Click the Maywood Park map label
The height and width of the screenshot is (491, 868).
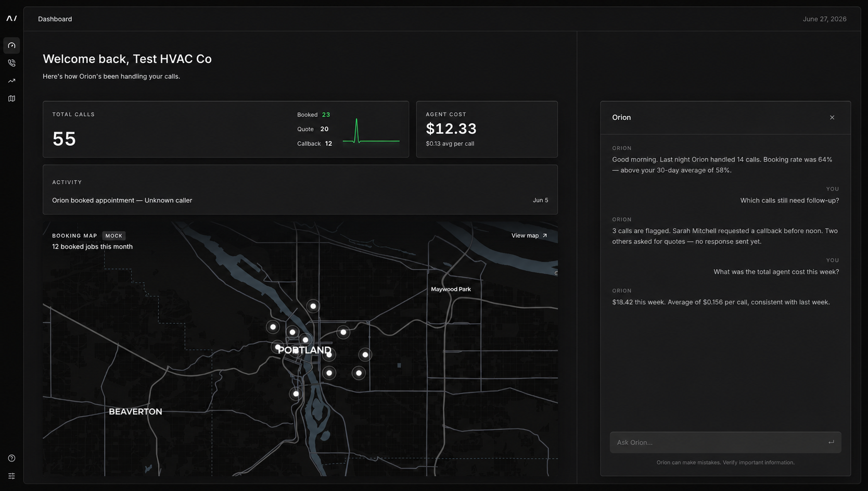point(451,289)
